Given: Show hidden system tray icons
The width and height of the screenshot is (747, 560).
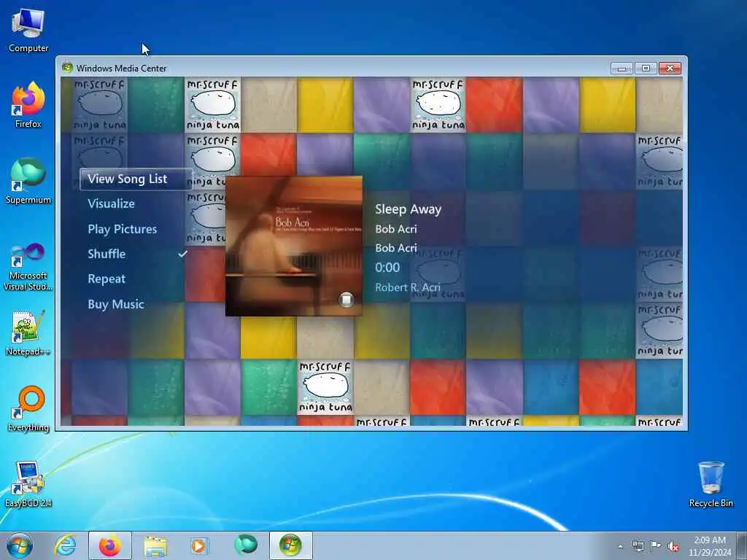Looking at the screenshot, I should coord(620,547).
